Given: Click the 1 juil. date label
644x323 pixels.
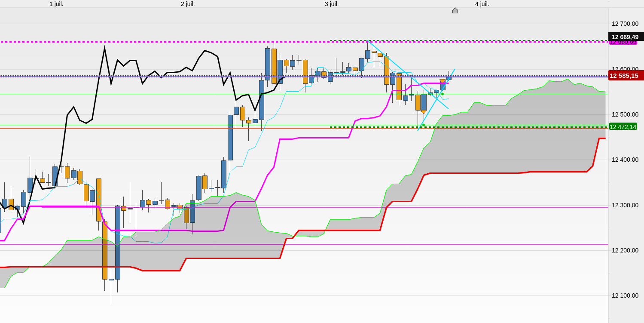Looking at the screenshot, I should tap(56, 4).
